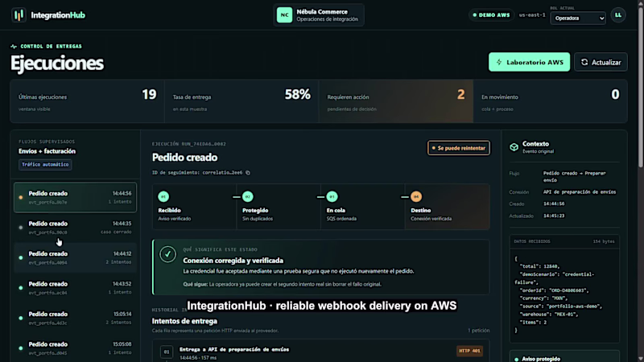Click the refresh icon in Actualizar
644x362 pixels.
(584, 62)
